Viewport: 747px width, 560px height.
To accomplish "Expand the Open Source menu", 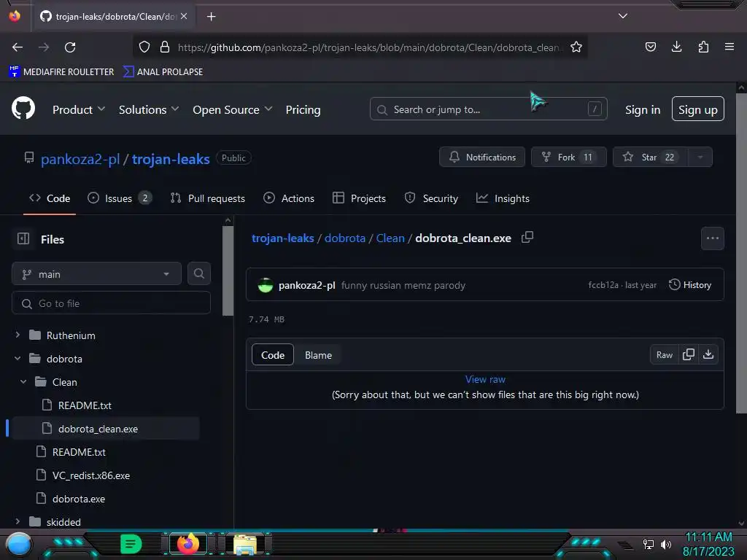I will point(233,109).
